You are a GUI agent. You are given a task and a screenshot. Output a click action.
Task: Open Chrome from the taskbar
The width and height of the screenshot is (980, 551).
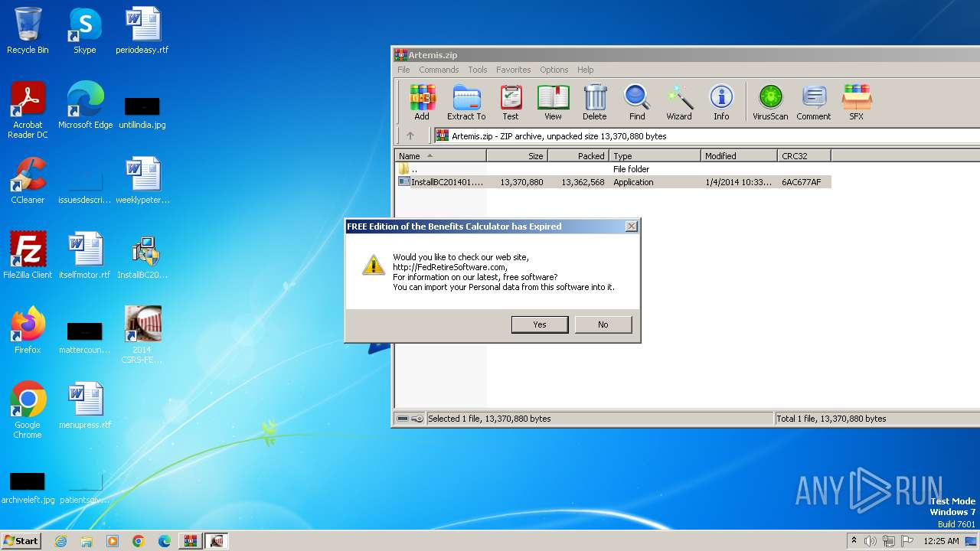(139, 541)
